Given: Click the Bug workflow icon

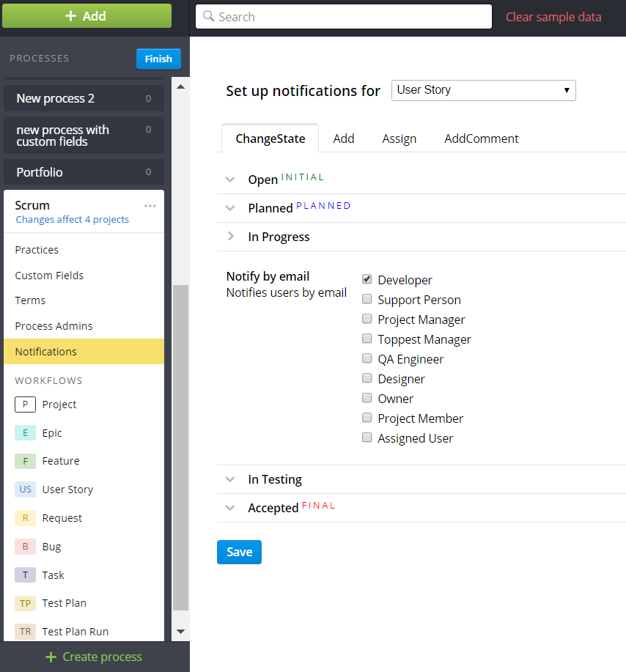Looking at the screenshot, I should pyautogui.click(x=25, y=547).
